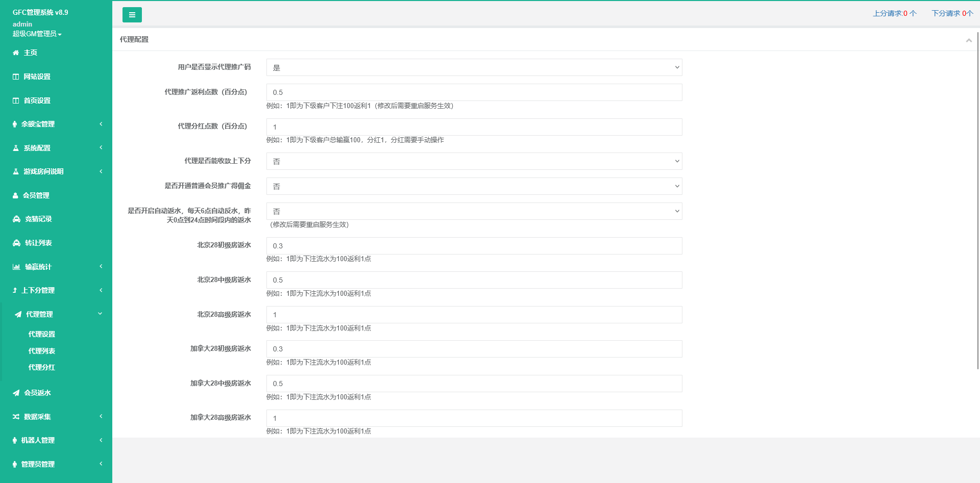Click the 数据采集 data collection icon

[x=16, y=416]
